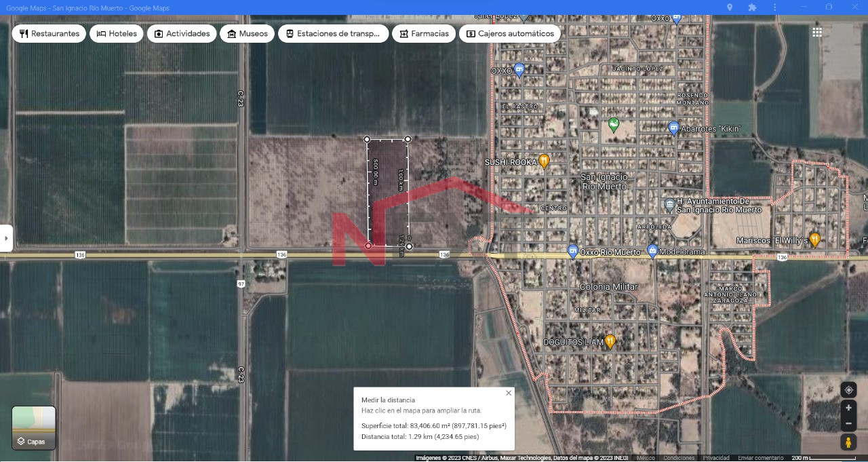The image size is (868, 462).
Task: Open Street View pegman icon
Action: click(848, 442)
